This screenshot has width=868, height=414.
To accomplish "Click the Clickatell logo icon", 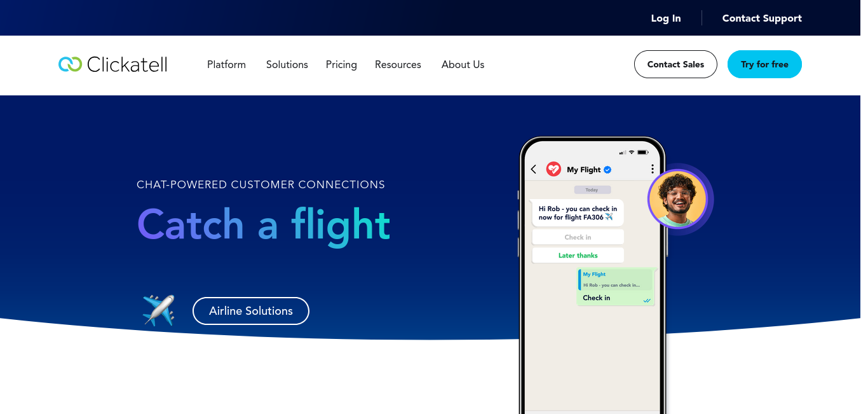I will click(70, 64).
